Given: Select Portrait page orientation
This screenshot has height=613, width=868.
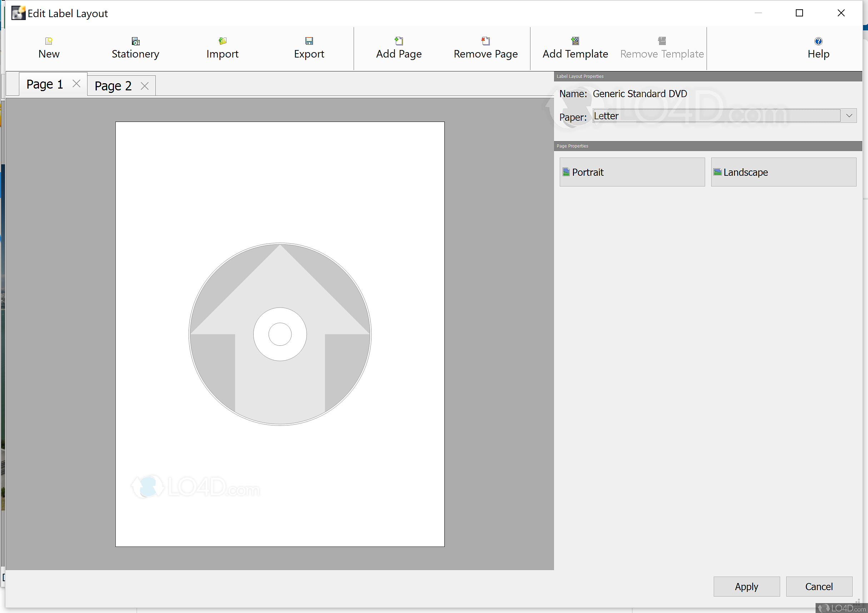Looking at the screenshot, I should coord(631,172).
